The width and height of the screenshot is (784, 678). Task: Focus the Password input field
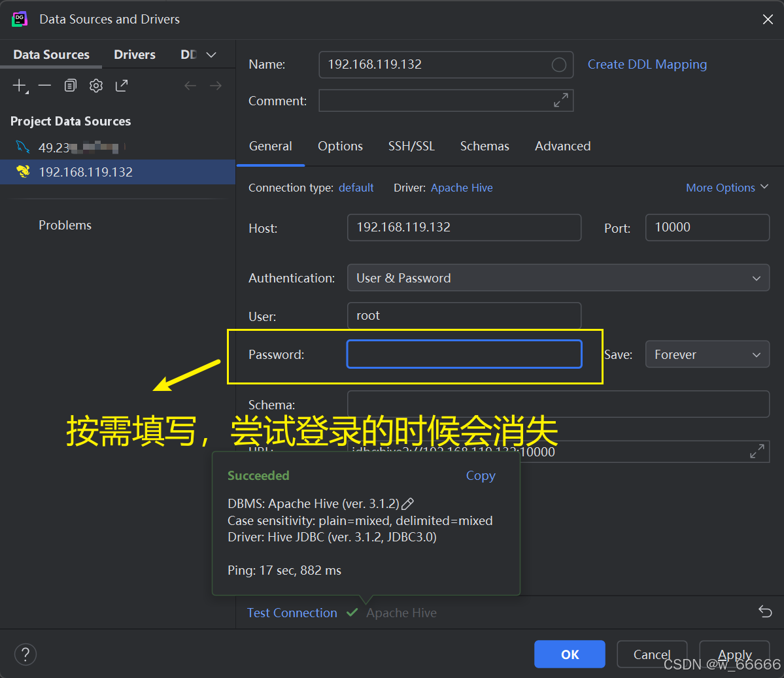point(464,354)
